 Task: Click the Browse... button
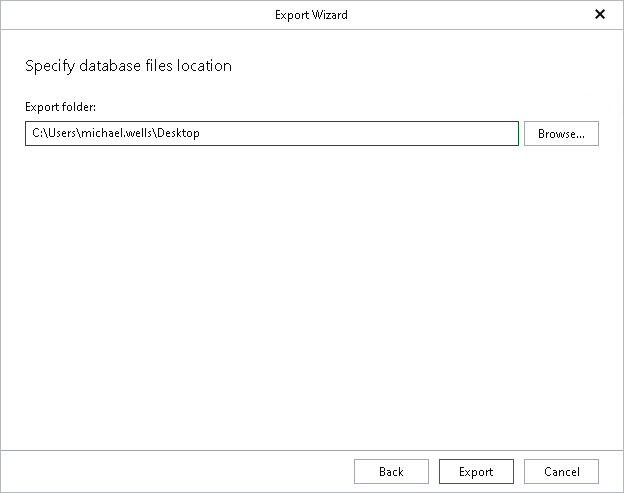coord(561,134)
